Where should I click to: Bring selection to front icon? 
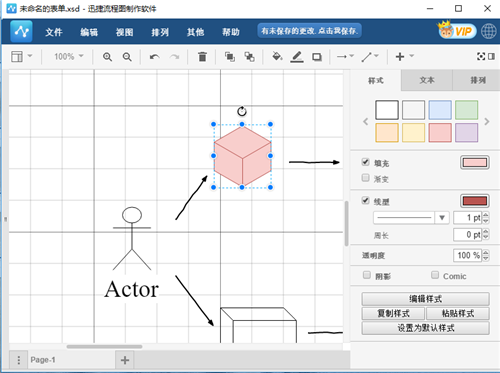229,57
